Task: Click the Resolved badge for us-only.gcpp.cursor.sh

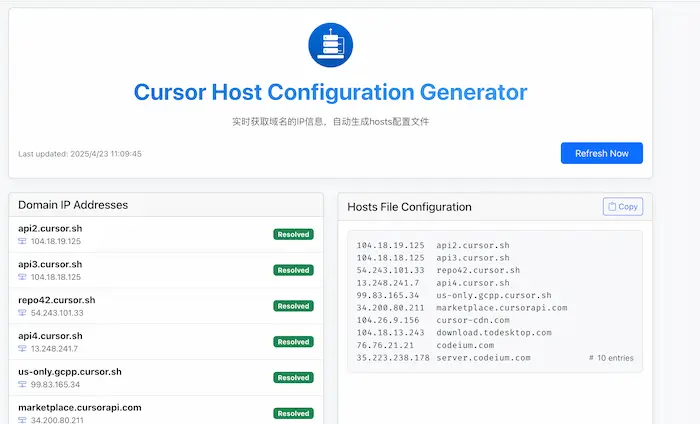Action: click(293, 378)
